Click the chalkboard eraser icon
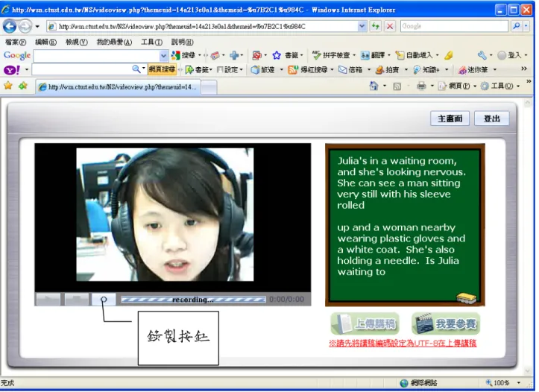 coord(467,298)
